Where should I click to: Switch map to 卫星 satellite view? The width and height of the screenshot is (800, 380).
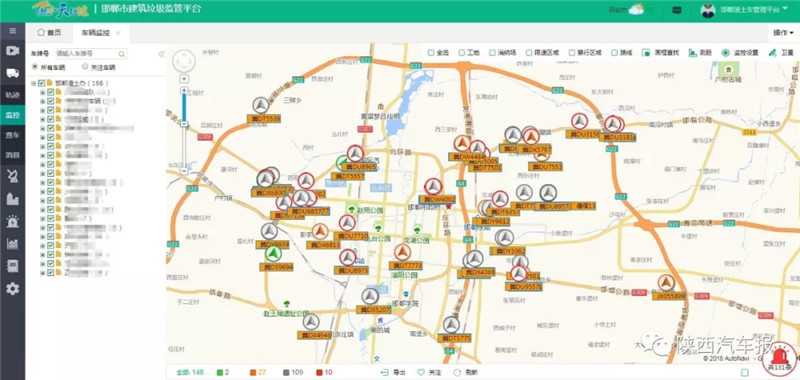tap(781, 53)
